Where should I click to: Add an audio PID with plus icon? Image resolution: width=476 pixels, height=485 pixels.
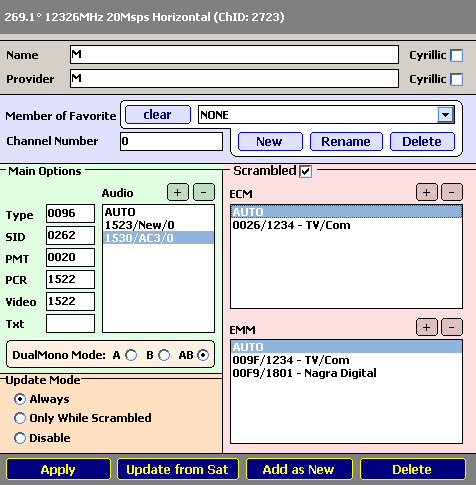[178, 192]
